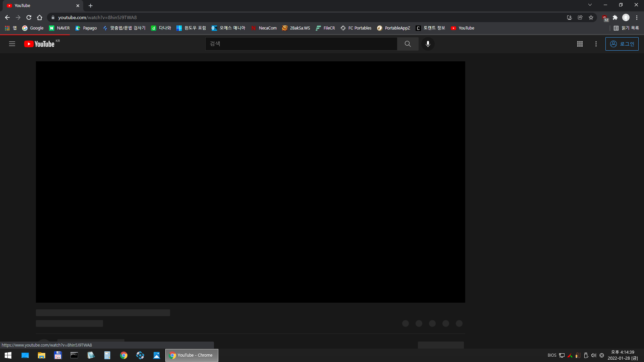Open the YouTube apps grid icon
Viewport: 644px width, 362px height.
[x=580, y=44]
